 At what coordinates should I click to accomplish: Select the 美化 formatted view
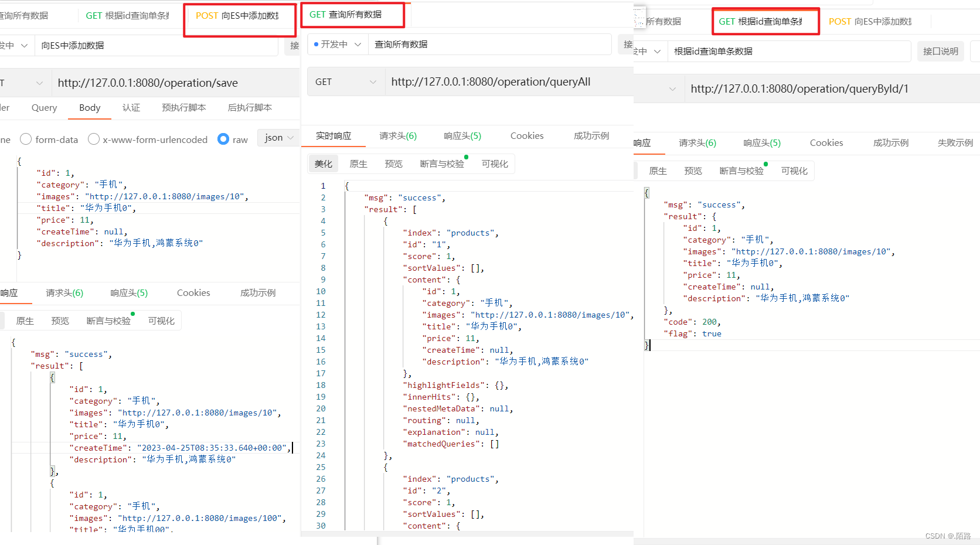[x=324, y=164]
